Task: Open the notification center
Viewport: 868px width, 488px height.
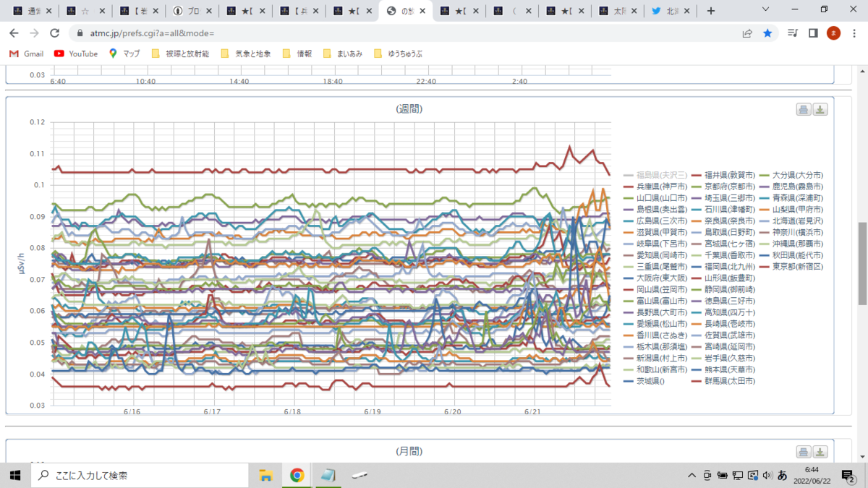Action: pos(848,475)
